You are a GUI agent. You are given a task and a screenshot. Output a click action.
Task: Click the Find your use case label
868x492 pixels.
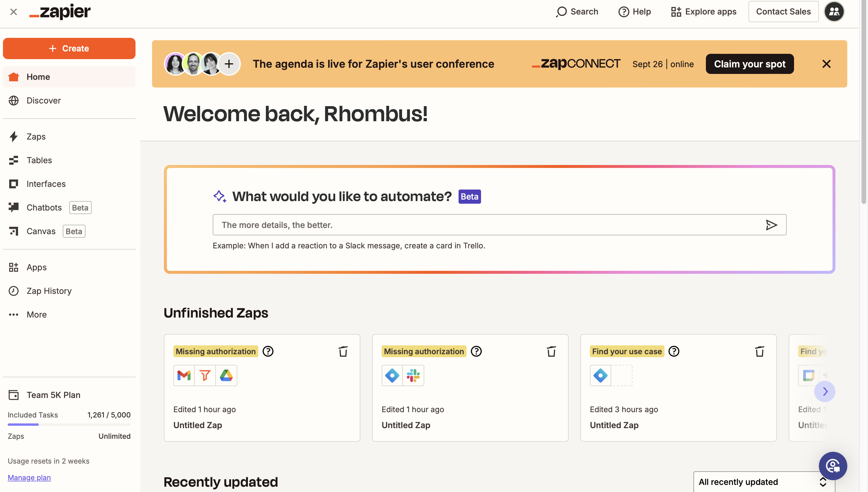pos(627,352)
